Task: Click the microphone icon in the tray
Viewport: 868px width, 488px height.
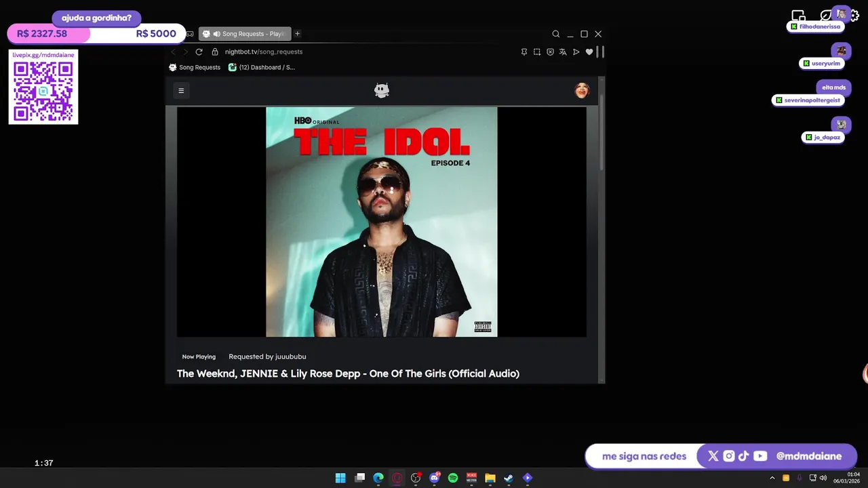Action: pos(800,478)
